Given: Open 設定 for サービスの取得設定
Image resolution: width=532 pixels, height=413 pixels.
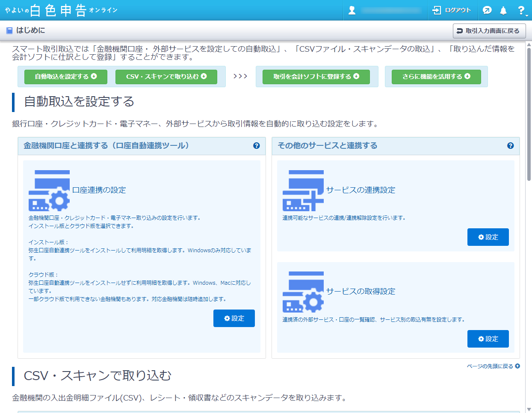Looking at the screenshot, I should coord(488,339).
